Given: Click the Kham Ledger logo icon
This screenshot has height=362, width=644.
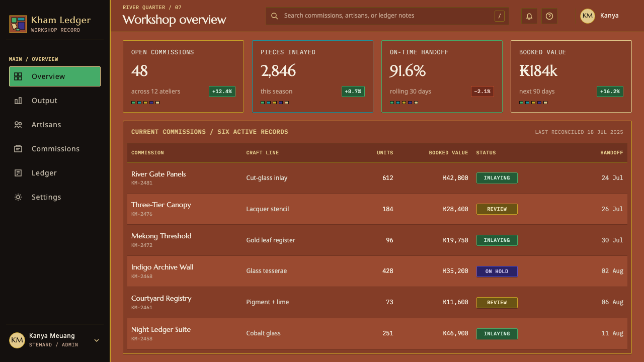Looking at the screenshot, I should [x=18, y=24].
